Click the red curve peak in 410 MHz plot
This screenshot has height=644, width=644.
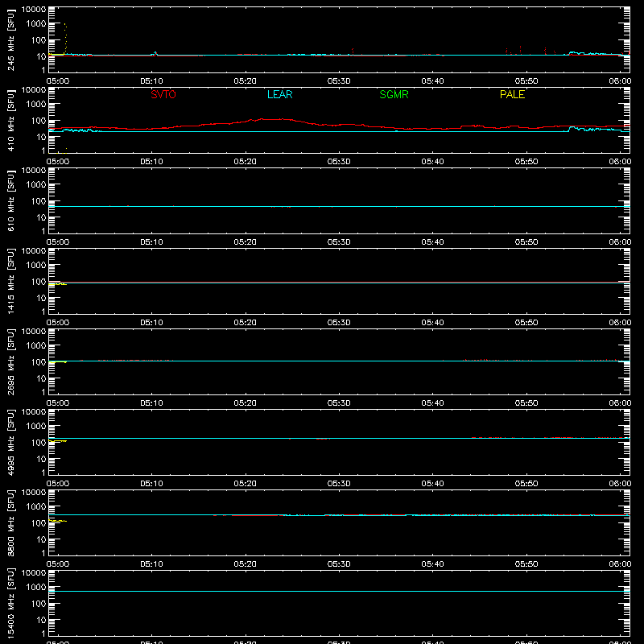[271, 119]
